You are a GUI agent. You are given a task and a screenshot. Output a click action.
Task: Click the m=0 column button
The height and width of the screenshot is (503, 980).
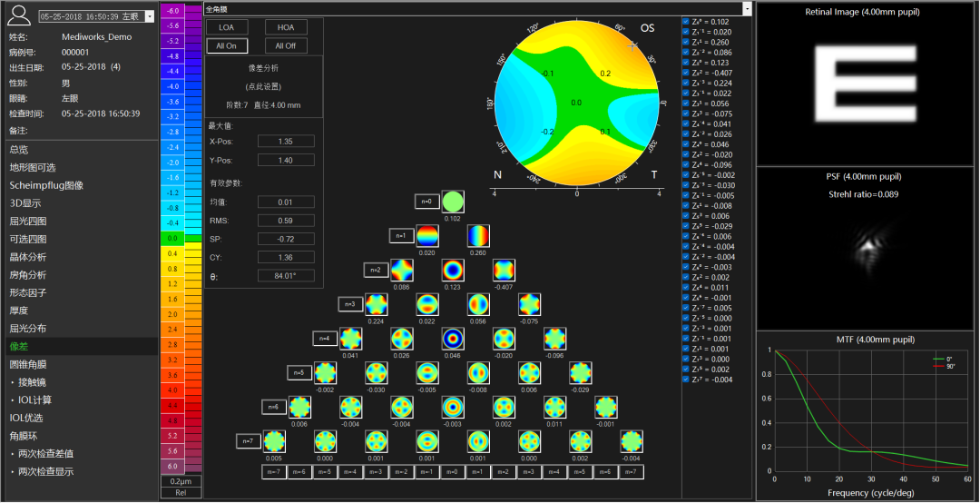pyautogui.click(x=453, y=472)
